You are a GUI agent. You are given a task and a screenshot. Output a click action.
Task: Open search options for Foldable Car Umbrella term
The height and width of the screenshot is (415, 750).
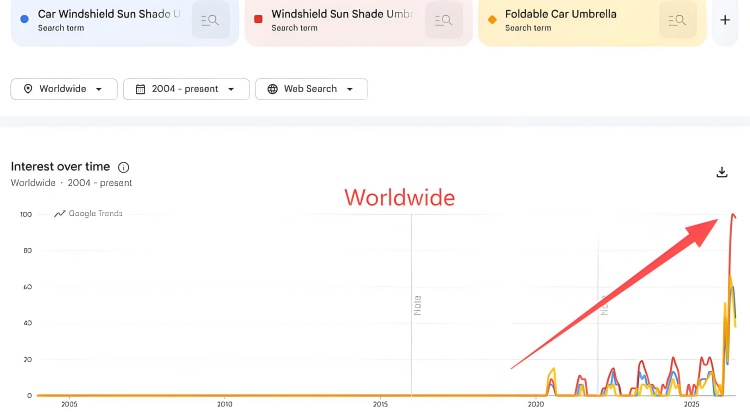pyautogui.click(x=677, y=20)
